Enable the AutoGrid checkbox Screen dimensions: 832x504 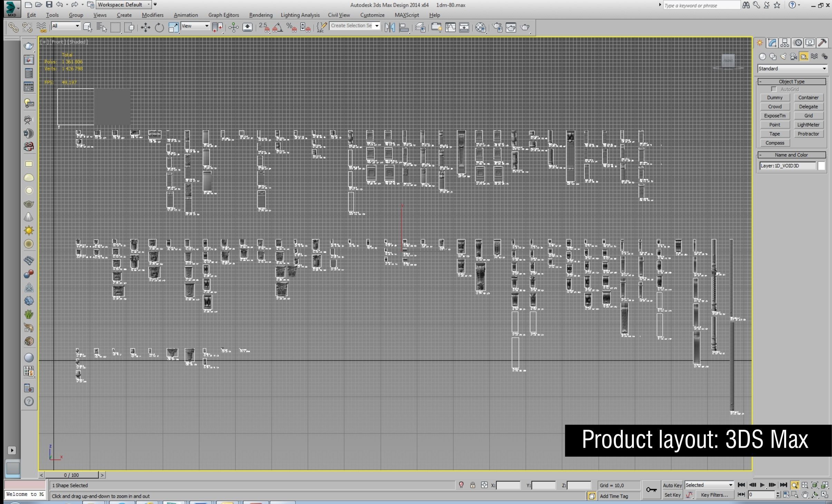coord(774,89)
